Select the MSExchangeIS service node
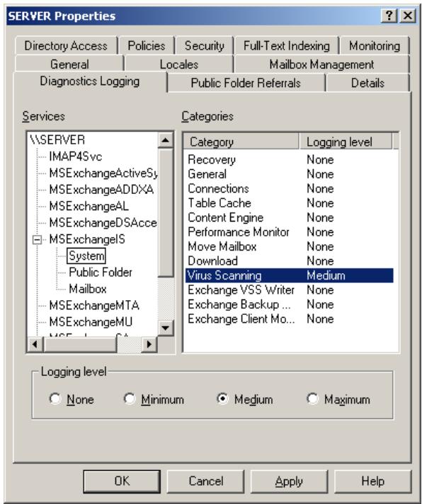This screenshot has width=422, height=504. click(x=87, y=239)
